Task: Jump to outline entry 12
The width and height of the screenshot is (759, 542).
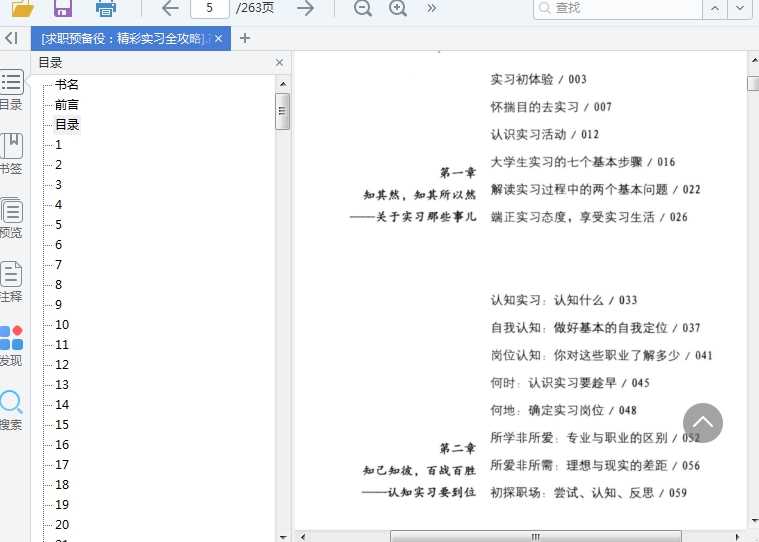Action: 62,364
